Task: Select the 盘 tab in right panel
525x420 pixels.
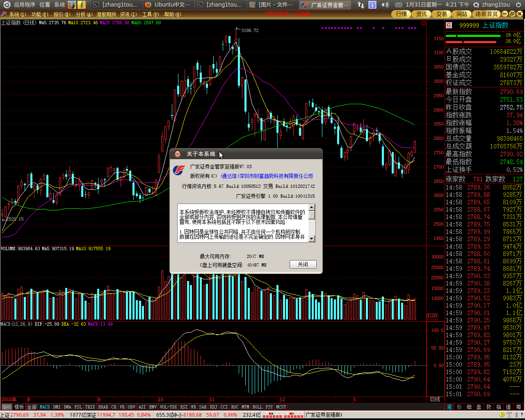Action: [479, 407]
